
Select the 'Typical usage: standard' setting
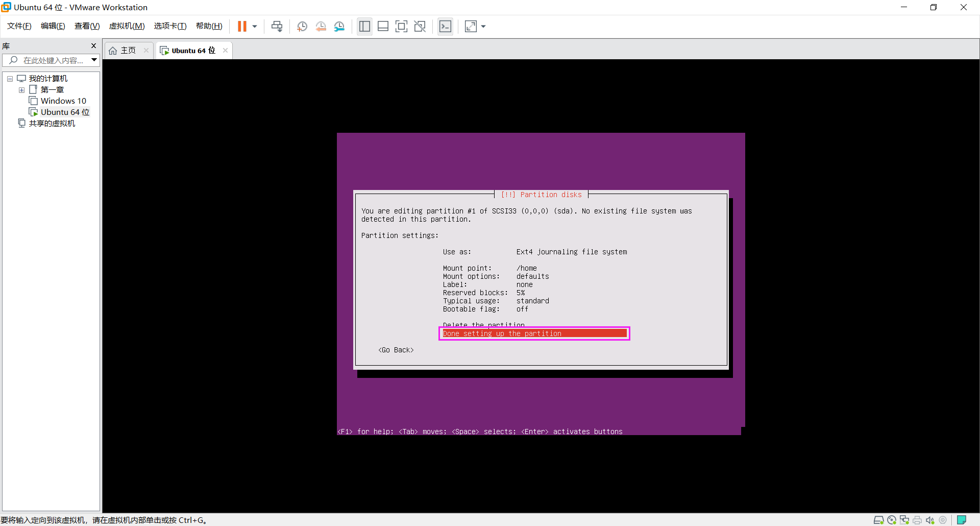coord(496,301)
